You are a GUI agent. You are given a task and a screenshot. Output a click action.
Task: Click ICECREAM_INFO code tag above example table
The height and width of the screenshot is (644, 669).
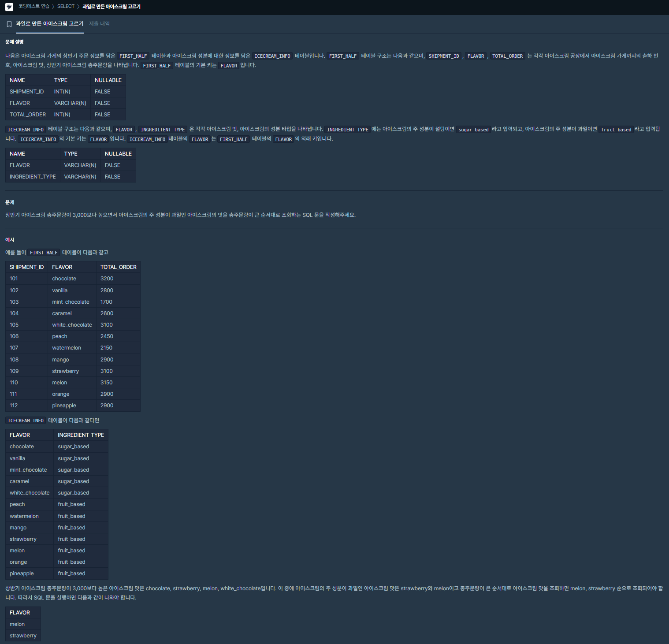click(26, 421)
